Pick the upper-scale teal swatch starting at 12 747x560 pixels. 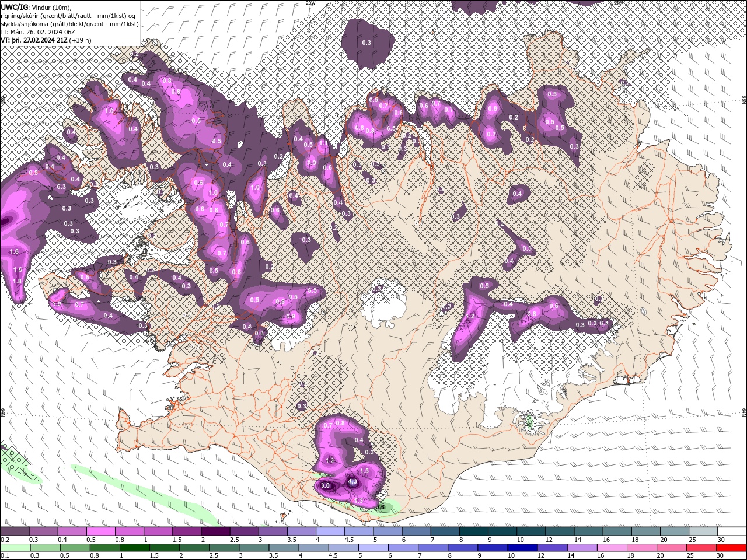click(559, 531)
